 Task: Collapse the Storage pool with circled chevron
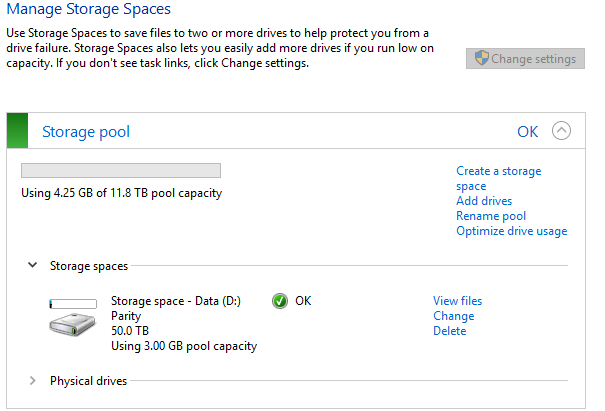pyautogui.click(x=562, y=131)
